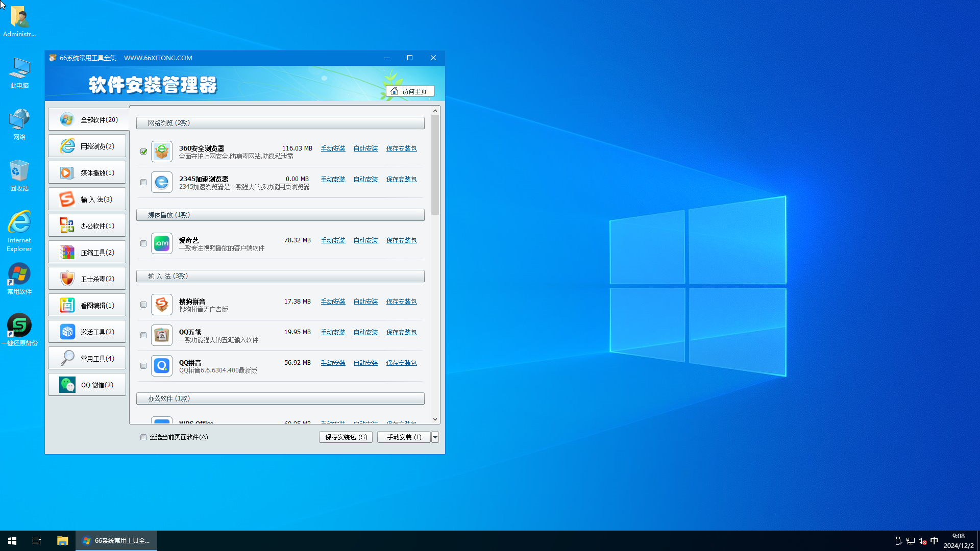Click the 中 input method indicator
This screenshot has width=980, height=551.
(934, 541)
